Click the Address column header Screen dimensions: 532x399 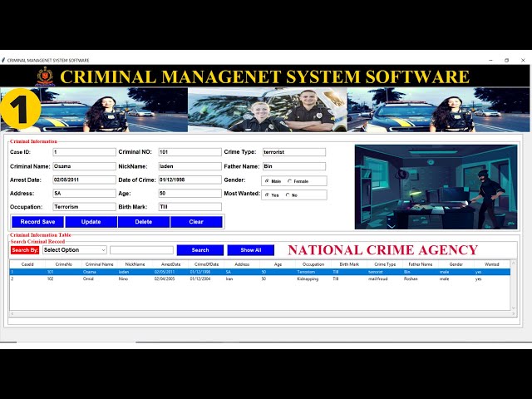pyautogui.click(x=242, y=264)
